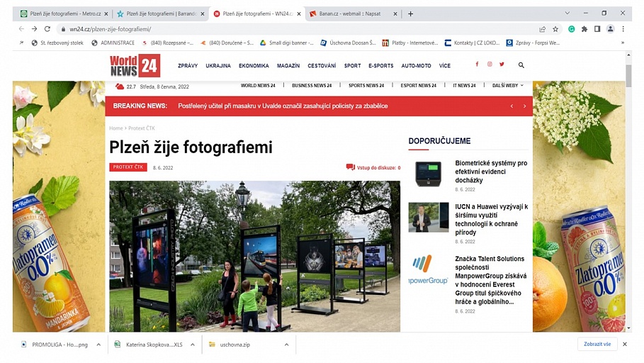Click the address bar URL field

(x=300, y=29)
